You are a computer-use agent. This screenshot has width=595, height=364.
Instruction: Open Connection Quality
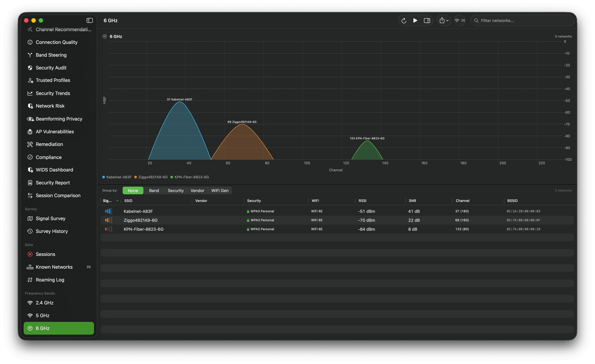(59, 42)
